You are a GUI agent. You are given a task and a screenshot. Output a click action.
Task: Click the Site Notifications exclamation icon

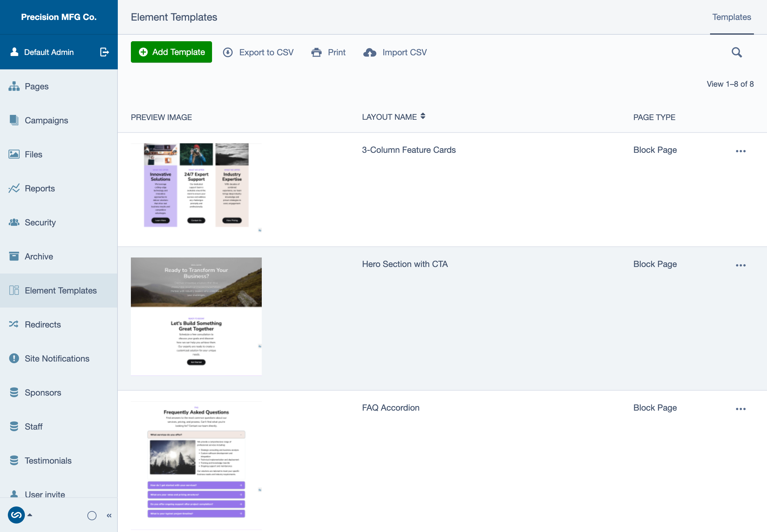click(14, 358)
